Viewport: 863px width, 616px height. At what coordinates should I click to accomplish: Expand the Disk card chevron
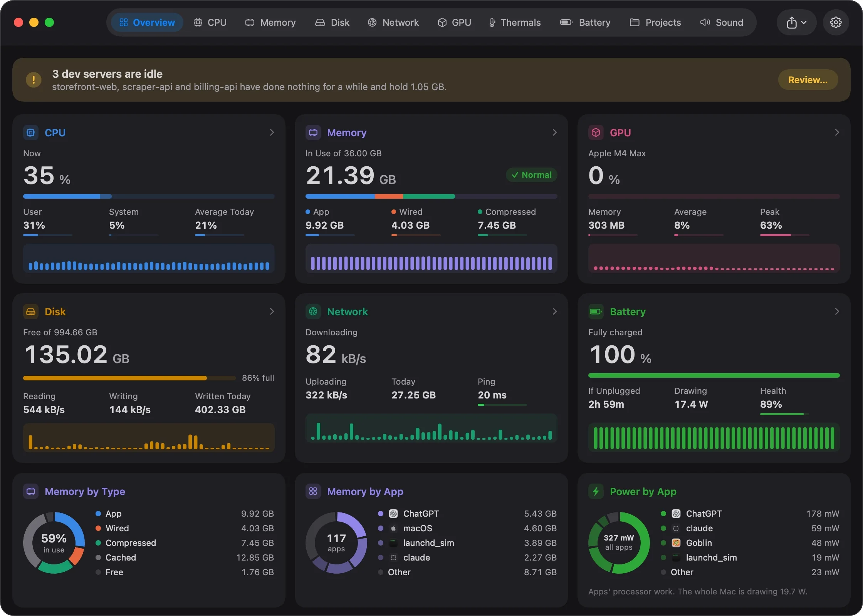(272, 311)
